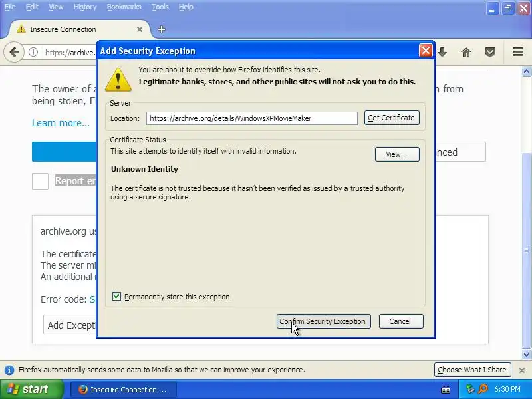Screen dimensions: 532x399
Task: Open the Pocket icon in toolbar
Action: click(490, 52)
